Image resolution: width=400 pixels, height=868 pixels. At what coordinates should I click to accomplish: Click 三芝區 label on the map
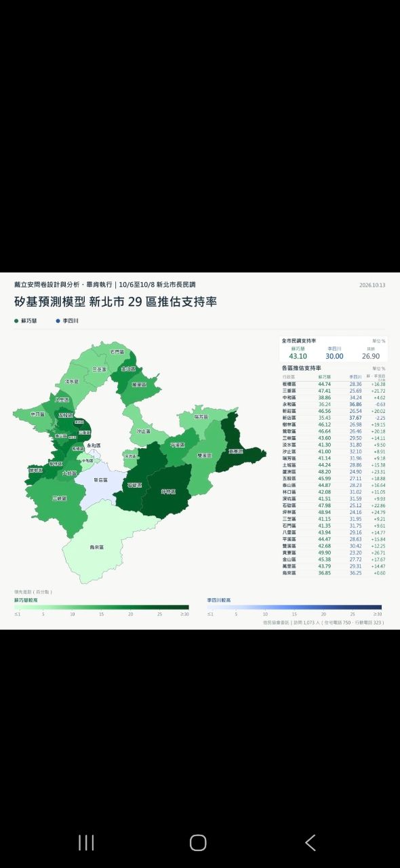[x=99, y=370]
